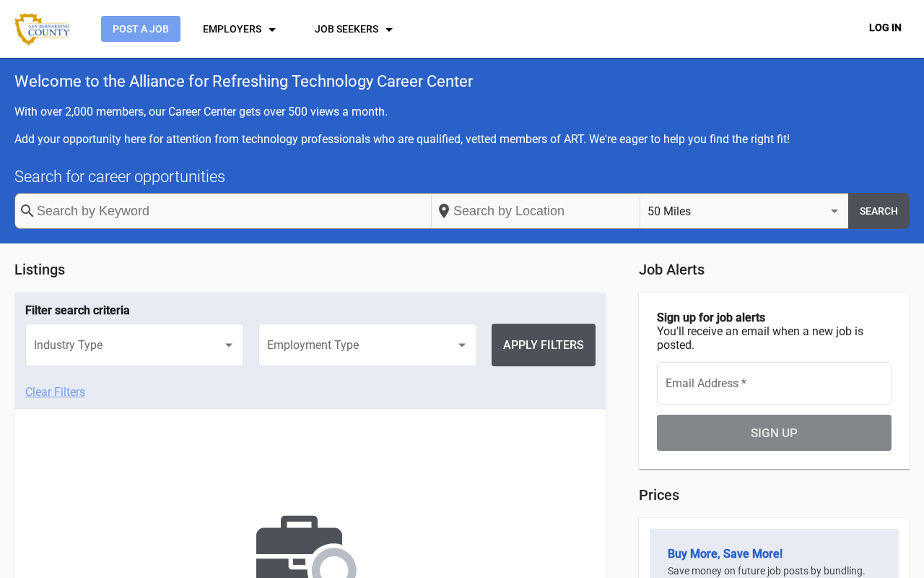Expand the Industry Type dropdown
This screenshot has height=578, width=924.
(x=134, y=345)
